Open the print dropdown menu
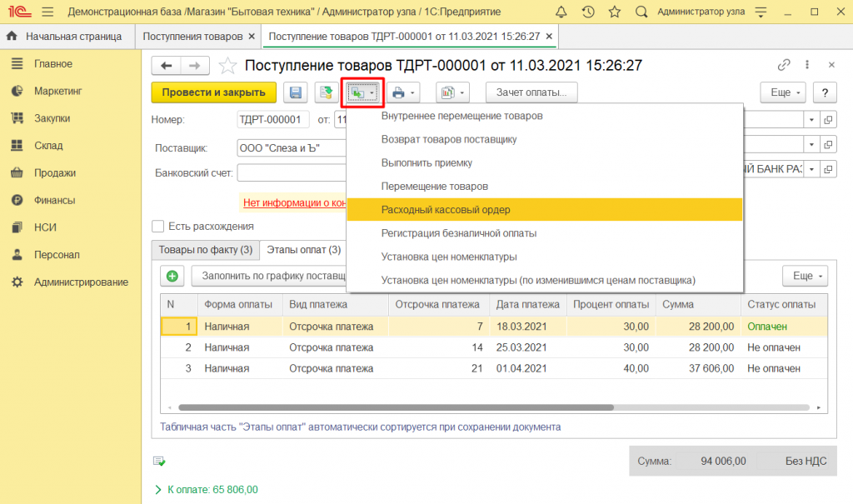Image resolution: width=853 pixels, height=504 pixels. pyautogui.click(x=405, y=92)
